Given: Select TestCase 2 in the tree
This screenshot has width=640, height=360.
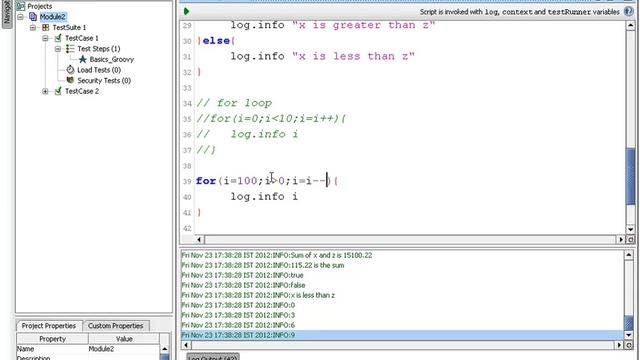Looking at the screenshot, I should click(82, 91).
